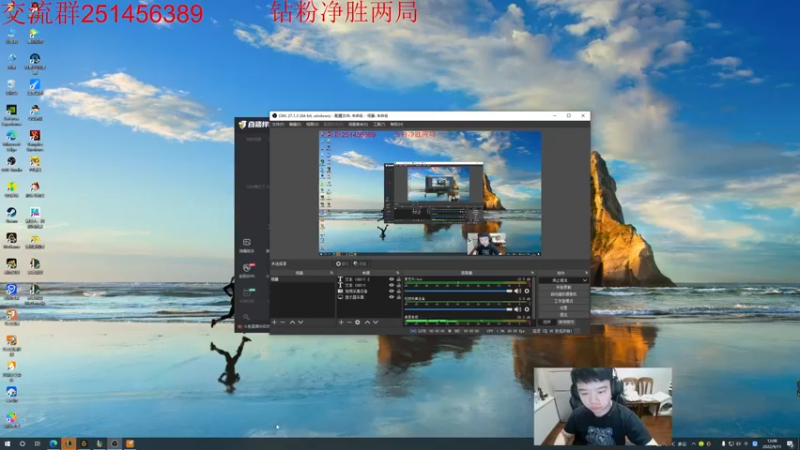The image size is (800, 450).
Task: Pop out the Scenes dock panel icon
Action: 332,273
